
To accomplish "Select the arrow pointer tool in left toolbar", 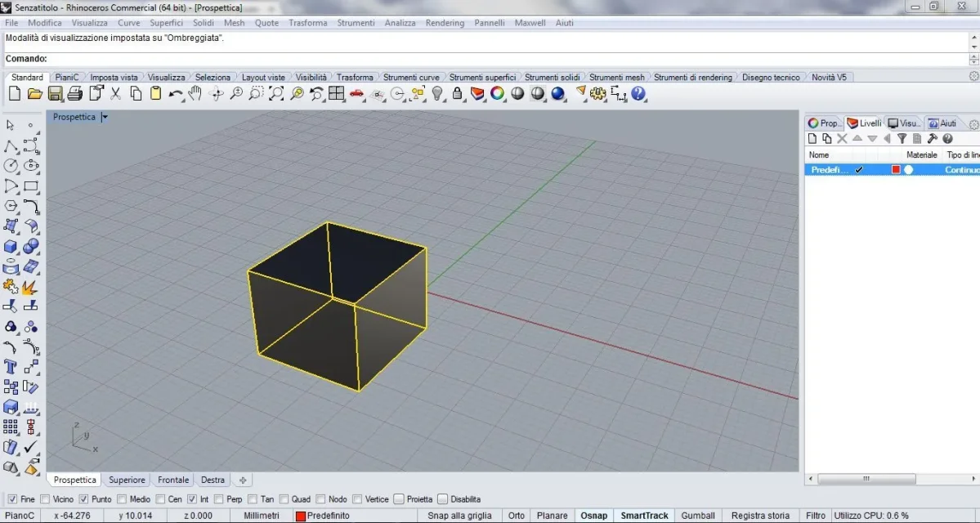I will [11, 126].
